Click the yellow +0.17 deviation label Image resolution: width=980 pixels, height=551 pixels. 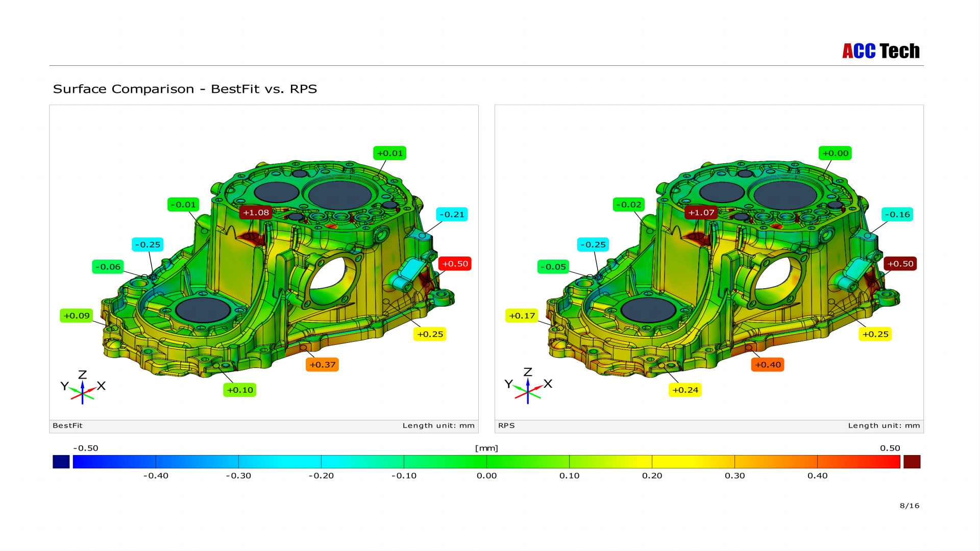coord(522,316)
